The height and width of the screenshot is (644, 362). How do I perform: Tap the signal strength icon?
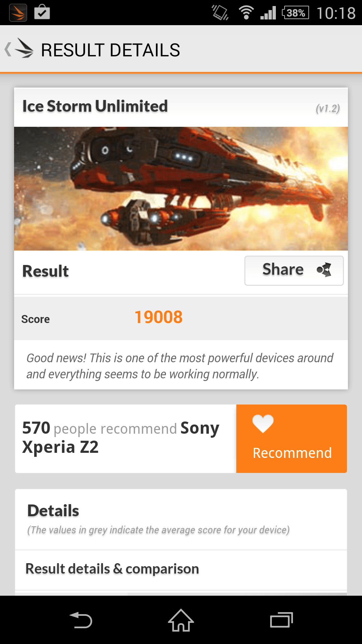tap(268, 13)
